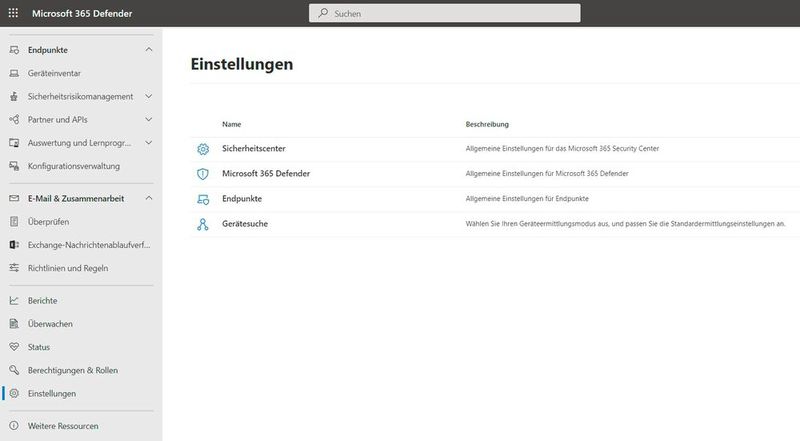Click the Auswertung und Lernprogramme icon

click(14, 143)
